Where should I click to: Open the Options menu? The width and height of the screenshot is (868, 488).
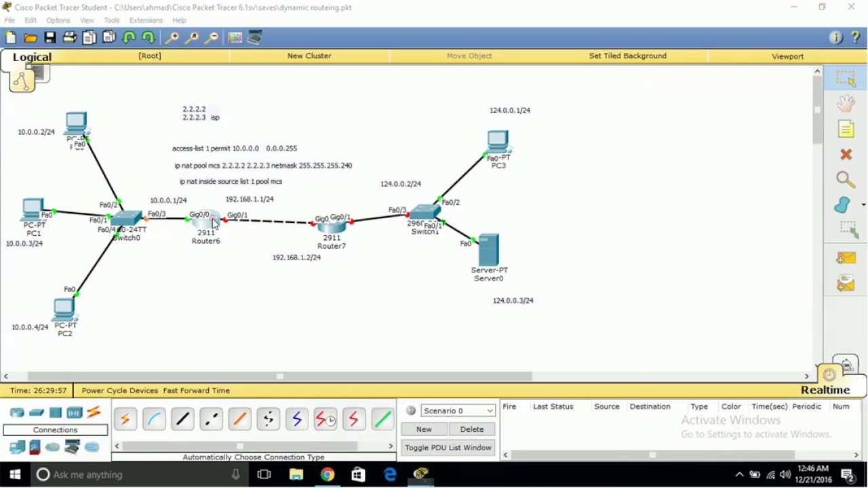pos(58,20)
